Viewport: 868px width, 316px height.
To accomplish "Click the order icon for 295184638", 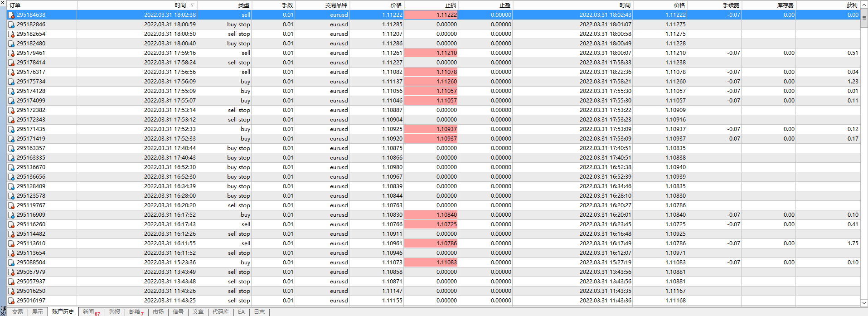I will tap(11, 15).
